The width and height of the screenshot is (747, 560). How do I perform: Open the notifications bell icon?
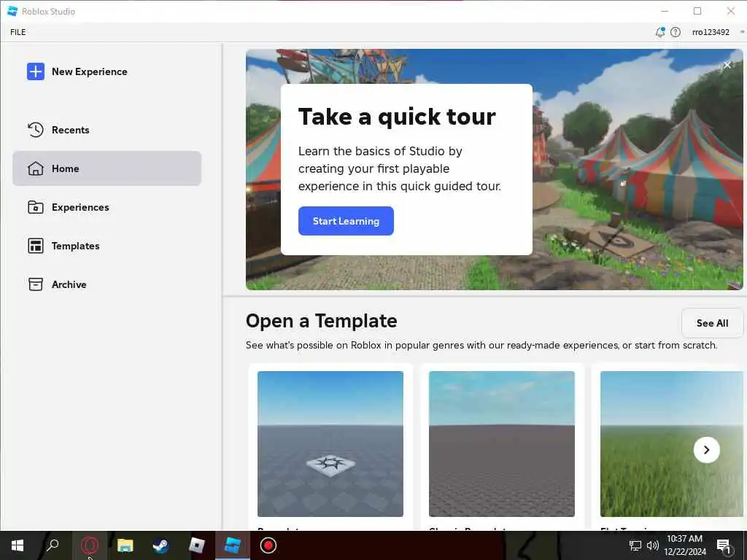[659, 32]
